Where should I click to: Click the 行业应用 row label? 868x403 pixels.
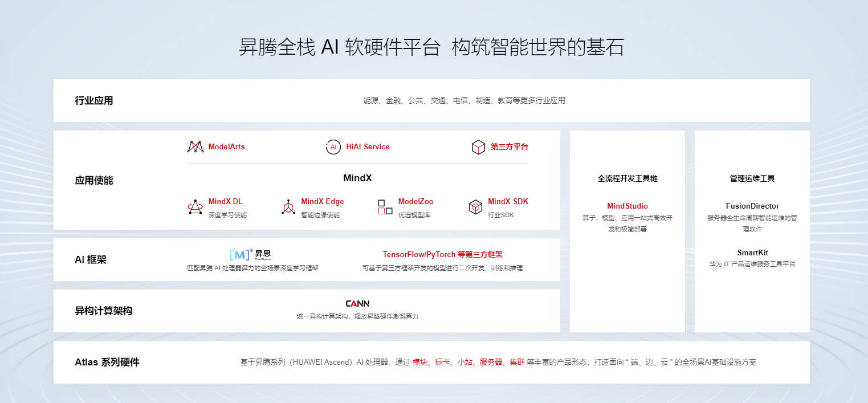[x=94, y=101]
